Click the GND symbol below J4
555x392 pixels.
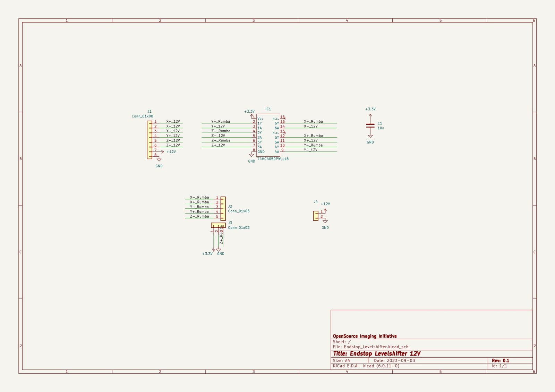[325, 221]
